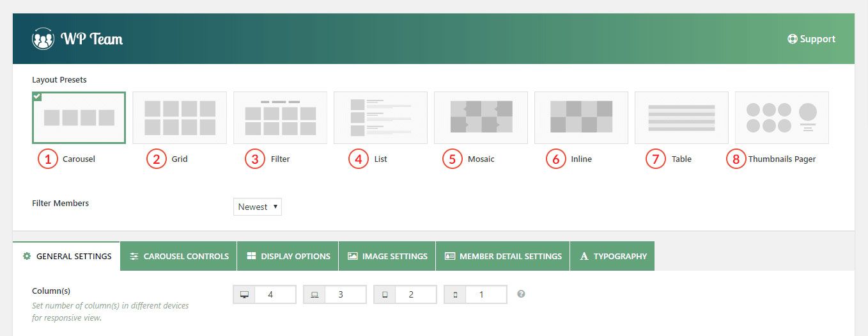This screenshot has height=336, width=868.
Task: Click the WP Team logo icon
Action: pyautogui.click(x=43, y=39)
